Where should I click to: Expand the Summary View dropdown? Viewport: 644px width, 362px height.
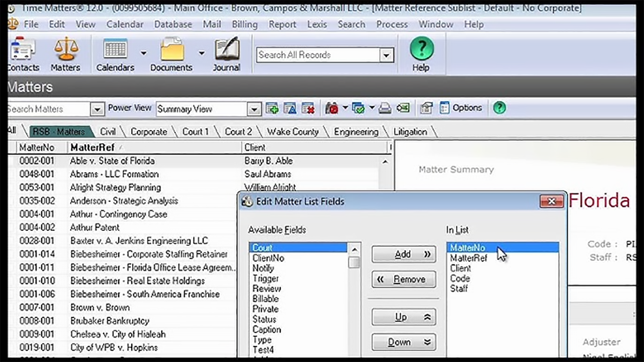[x=254, y=109]
